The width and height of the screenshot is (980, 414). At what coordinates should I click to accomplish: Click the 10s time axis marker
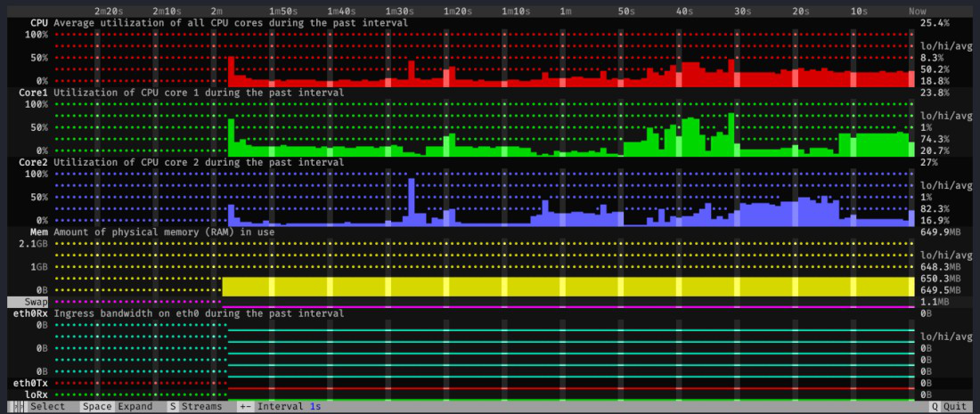pyautogui.click(x=859, y=12)
